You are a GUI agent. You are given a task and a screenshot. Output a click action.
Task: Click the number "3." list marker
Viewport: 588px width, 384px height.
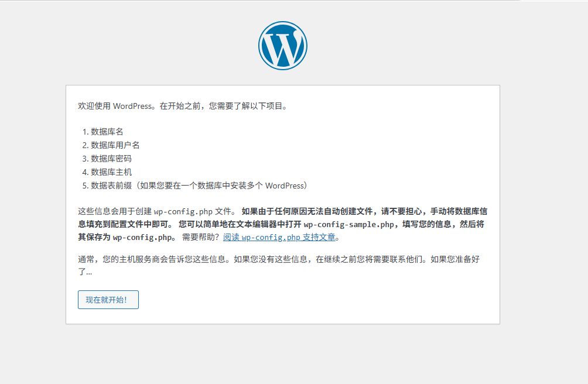coord(85,159)
